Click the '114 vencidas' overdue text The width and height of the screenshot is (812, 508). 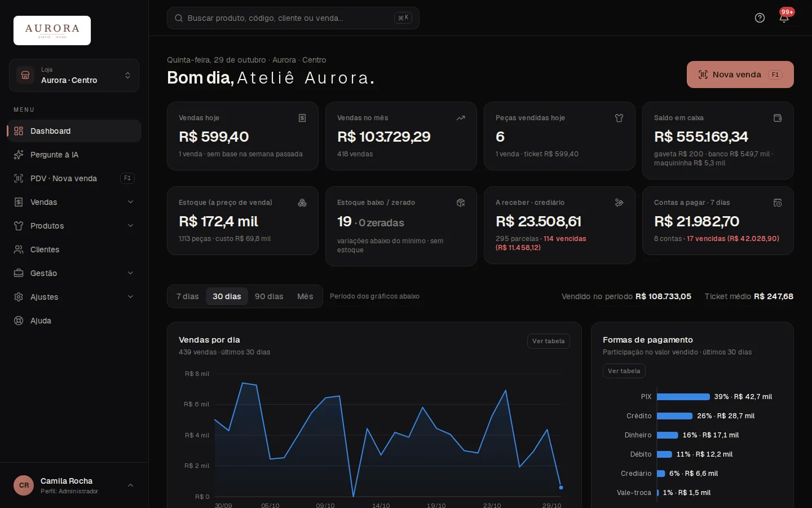(564, 239)
